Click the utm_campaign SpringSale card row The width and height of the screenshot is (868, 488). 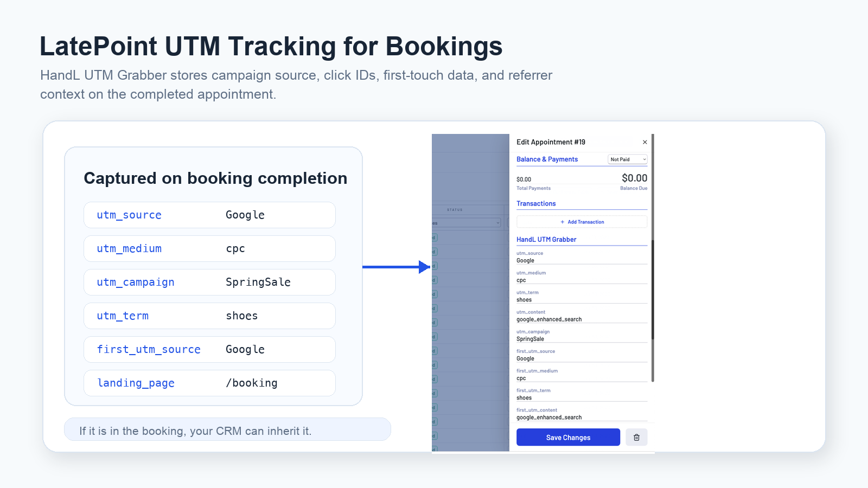[209, 282]
